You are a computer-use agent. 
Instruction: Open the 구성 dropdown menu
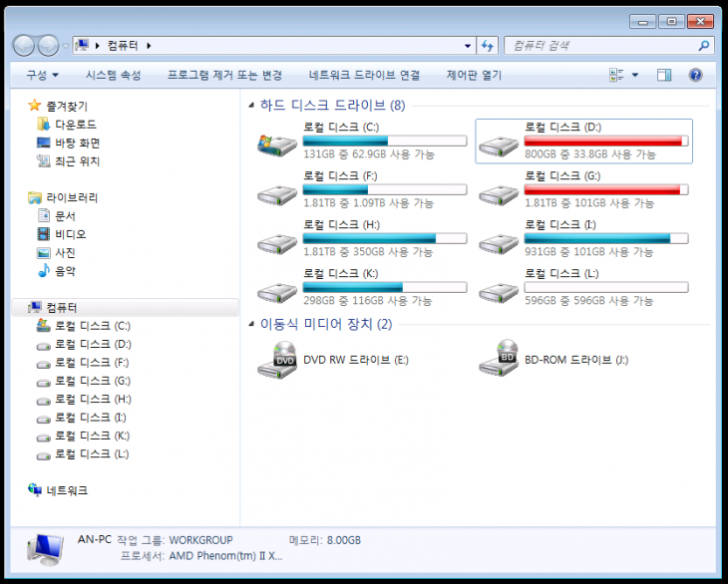(42, 75)
